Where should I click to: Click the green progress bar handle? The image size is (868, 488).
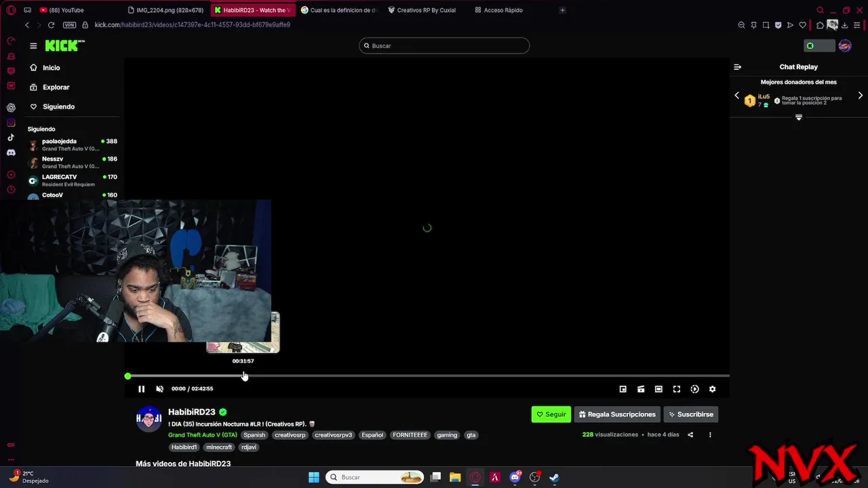127,376
